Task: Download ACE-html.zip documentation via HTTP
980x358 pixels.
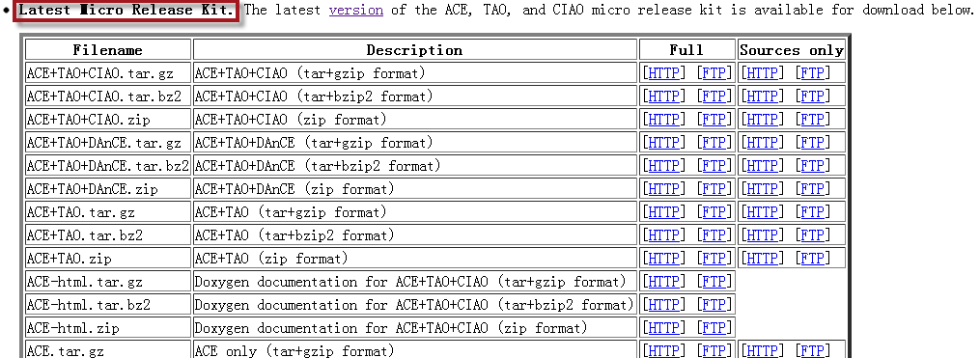Action: click(663, 327)
